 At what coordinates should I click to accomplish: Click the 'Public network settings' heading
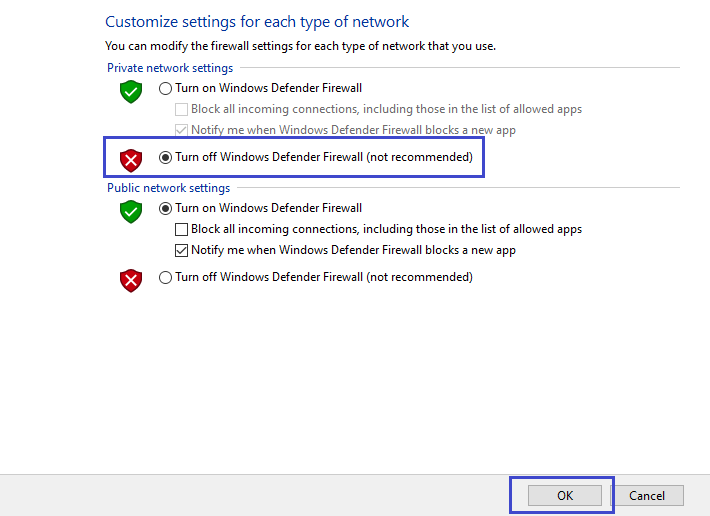pos(168,188)
